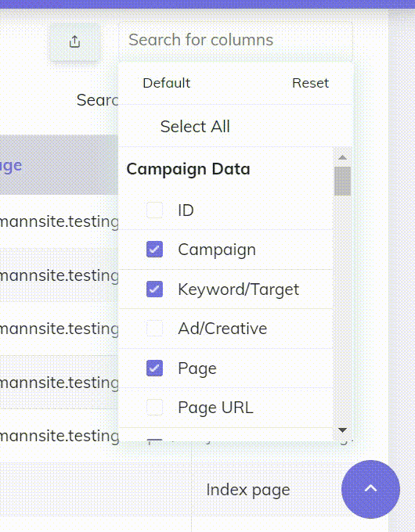The image size is (415, 532).
Task: Click the Campaign Data section header
Action: click(188, 169)
